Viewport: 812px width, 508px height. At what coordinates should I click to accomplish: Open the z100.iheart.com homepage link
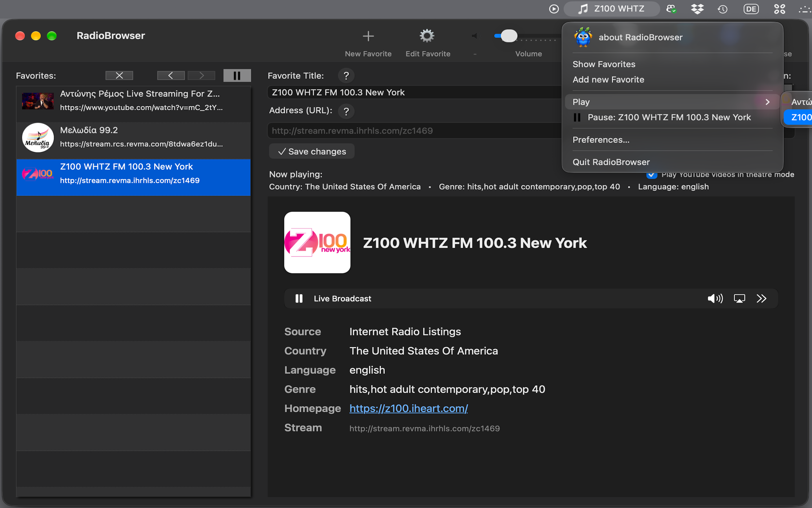pyautogui.click(x=408, y=408)
